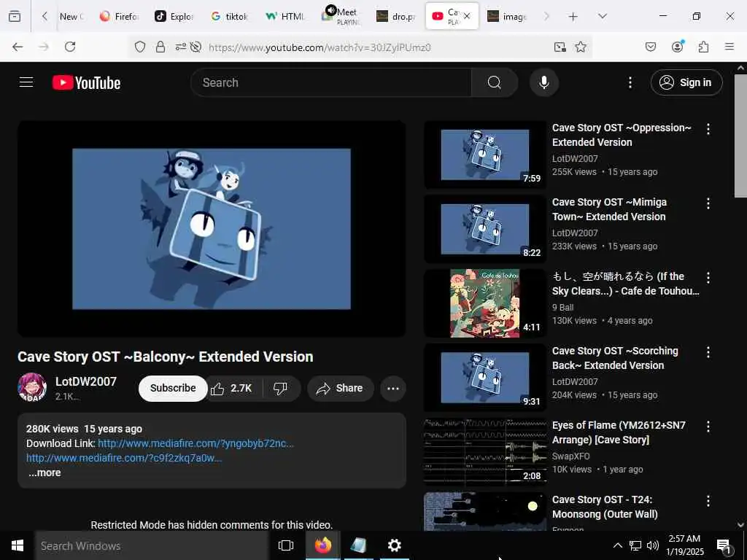747x560 pixels.
Task: Open Firefox application menu
Action: [729, 47]
